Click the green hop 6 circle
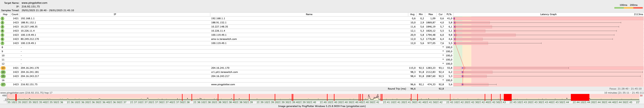 tap(3, 39)
